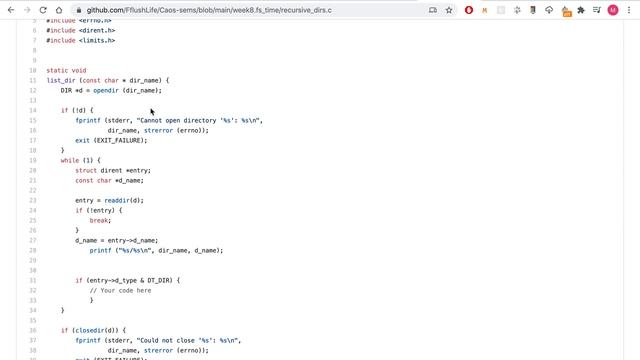Screen dimensions: 640x360
Task: Click 'd_name = entry->d_name;' line
Action: (116, 240)
